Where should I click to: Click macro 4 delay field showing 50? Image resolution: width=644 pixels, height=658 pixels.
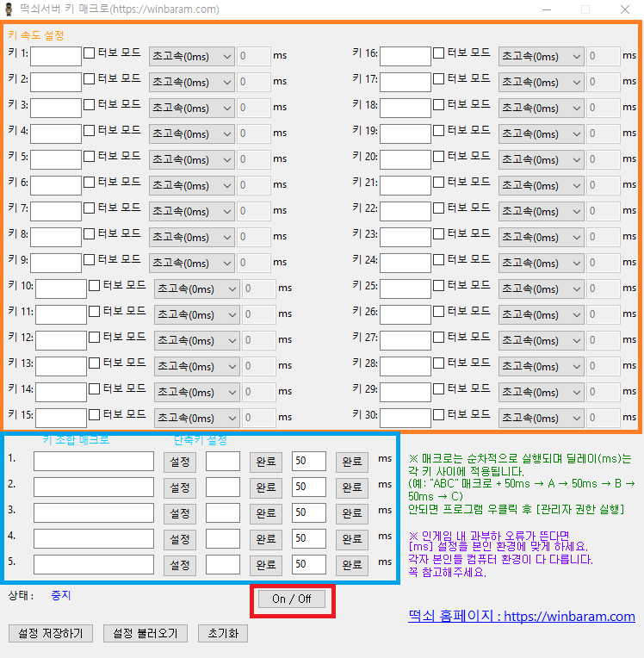point(309,539)
